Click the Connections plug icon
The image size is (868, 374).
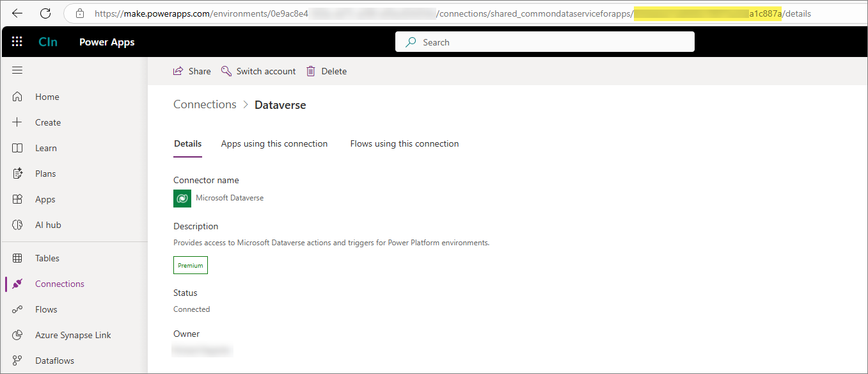(17, 284)
